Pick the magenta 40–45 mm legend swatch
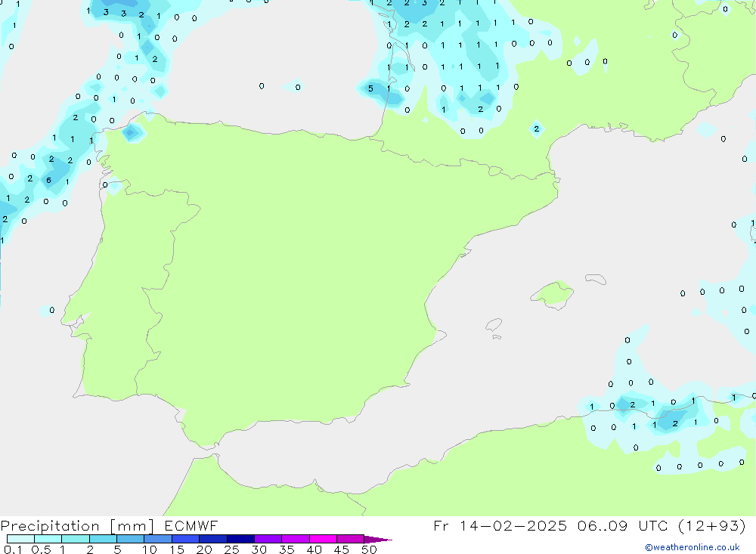The height and width of the screenshot is (554, 756). pyautogui.click(x=323, y=539)
